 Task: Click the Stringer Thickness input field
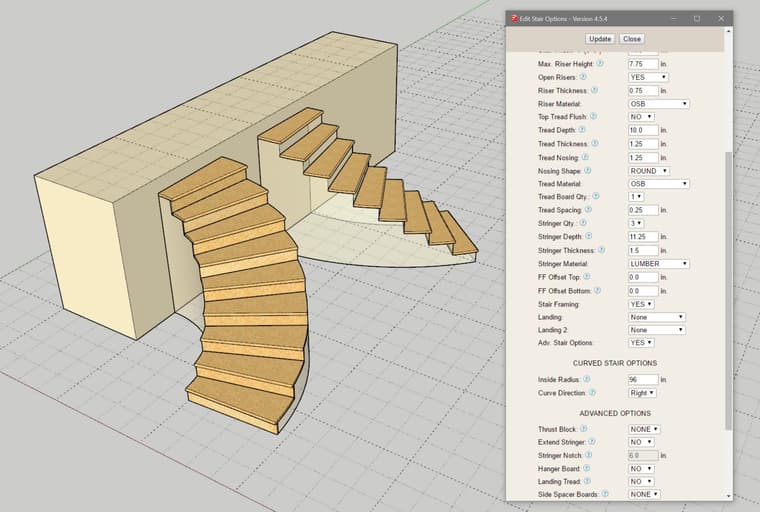[643, 250]
